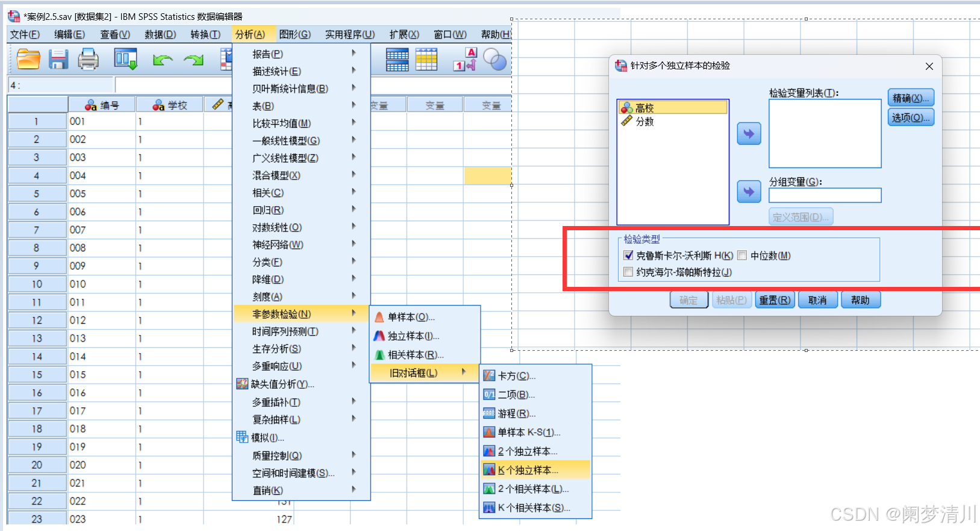This screenshot has height=531, width=980.
Task: Expand the 比较平均值(M) submenu
Action: [x=302, y=123]
